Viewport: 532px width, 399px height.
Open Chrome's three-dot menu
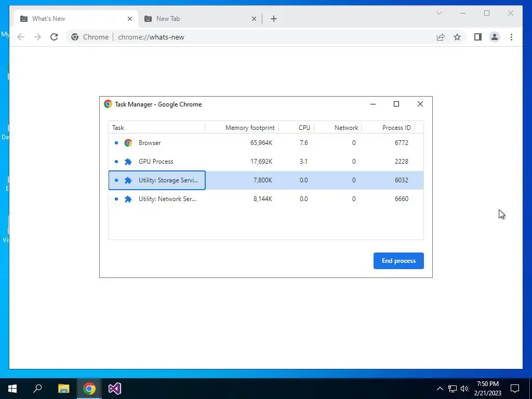[x=511, y=37]
